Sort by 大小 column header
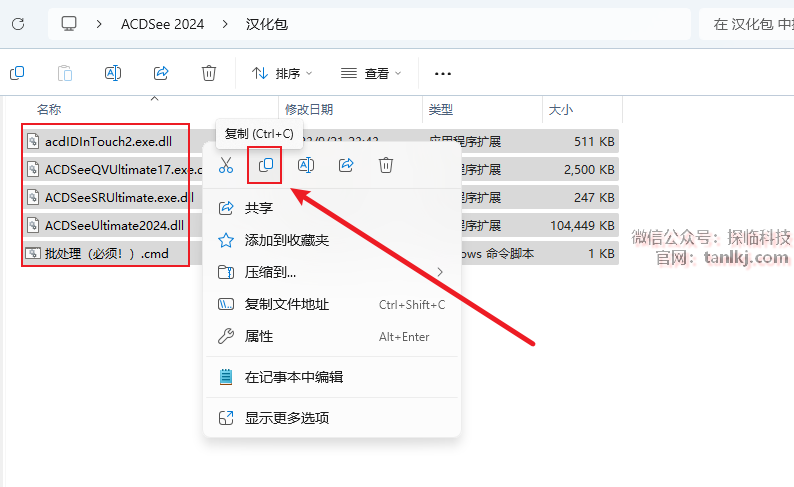794x487 pixels. point(561,109)
